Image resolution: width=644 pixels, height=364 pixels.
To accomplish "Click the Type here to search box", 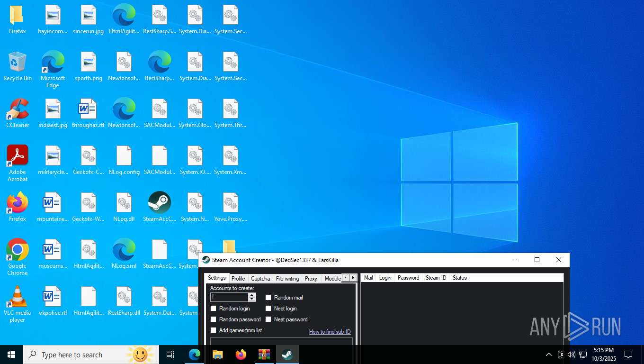I will click(x=90, y=355).
